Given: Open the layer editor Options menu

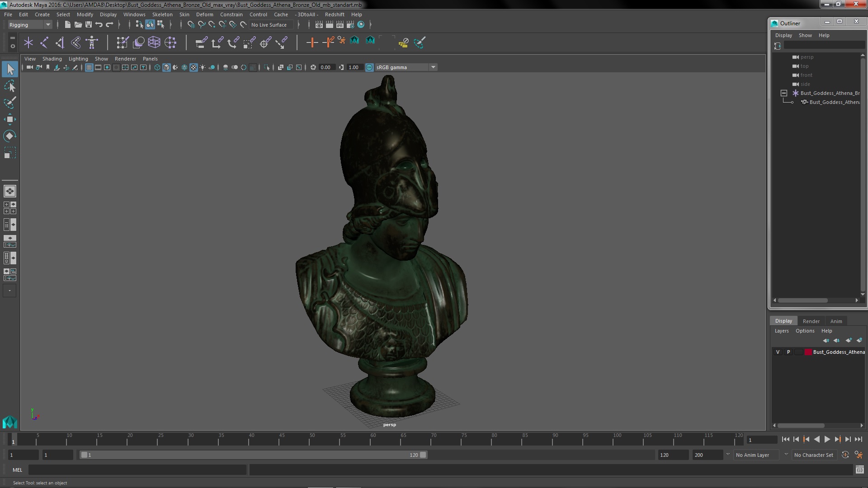Looking at the screenshot, I should coord(805,331).
